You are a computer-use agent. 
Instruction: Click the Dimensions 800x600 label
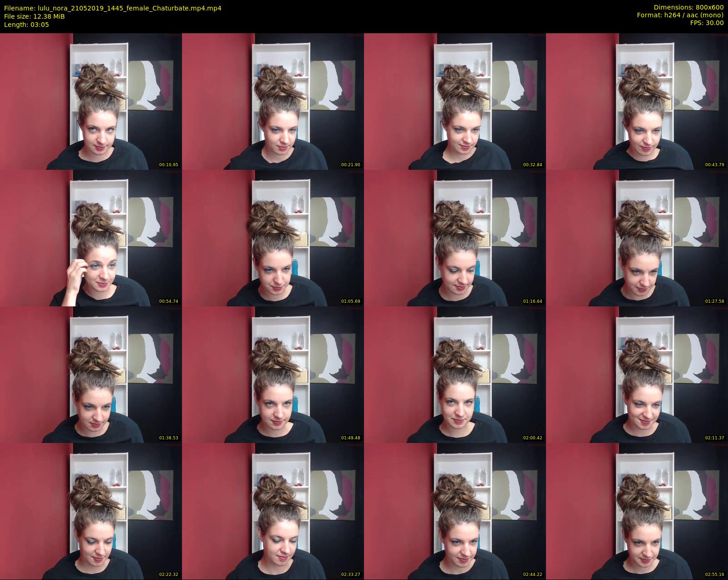(x=688, y=7)
